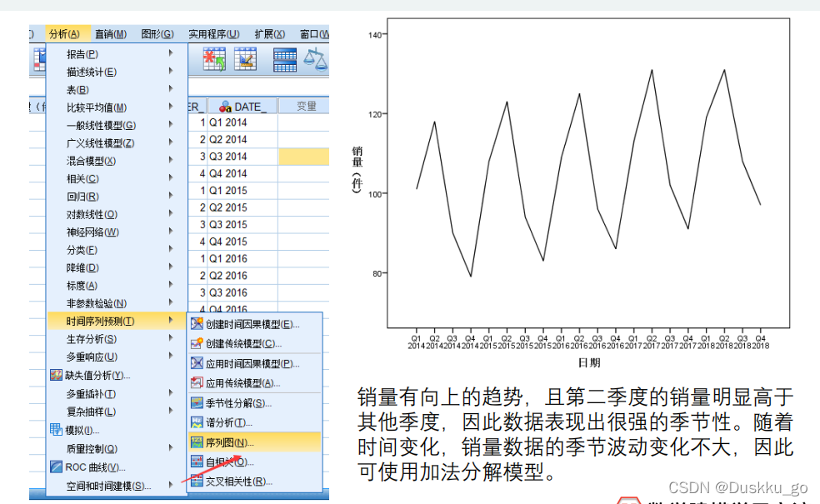Click icon beside 序列图(N)
The height and width of the screenshot is (504, 820).
(x=197, y=442)
